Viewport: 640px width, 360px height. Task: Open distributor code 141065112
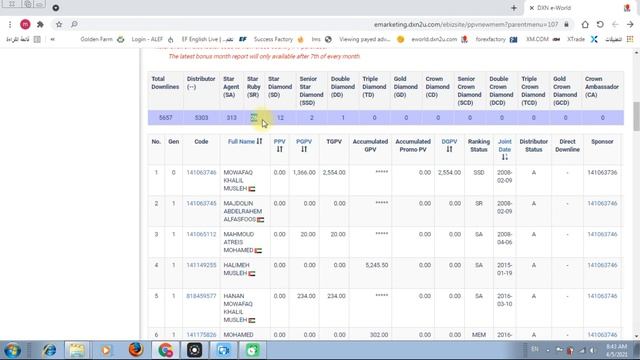click(x=201, y=234)
